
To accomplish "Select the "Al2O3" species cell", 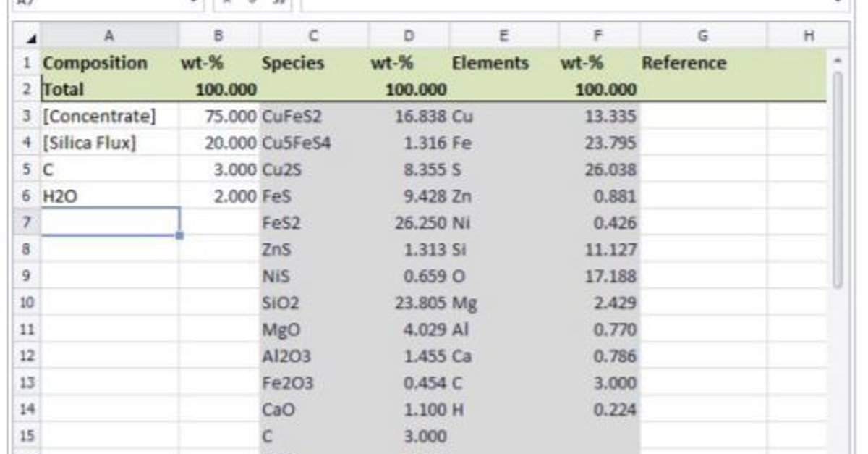I will tap(314, 356).
